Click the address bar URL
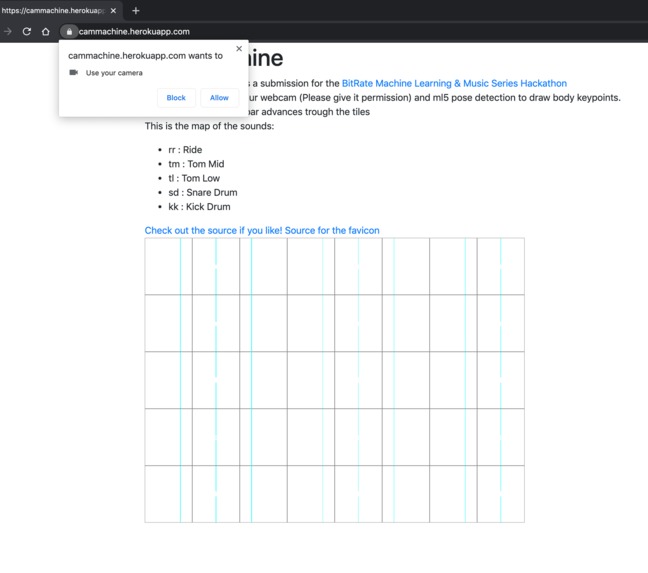This screenshot has width=648, height=573. coord(134,31)
